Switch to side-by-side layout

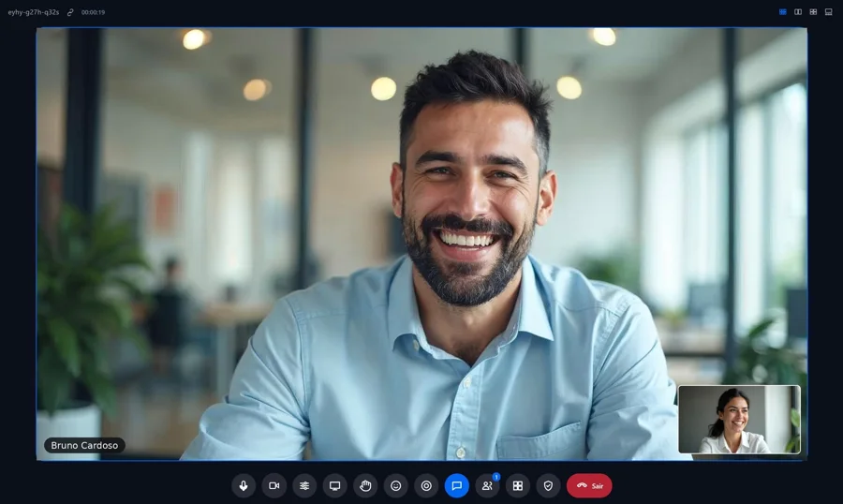coord(798,12)
